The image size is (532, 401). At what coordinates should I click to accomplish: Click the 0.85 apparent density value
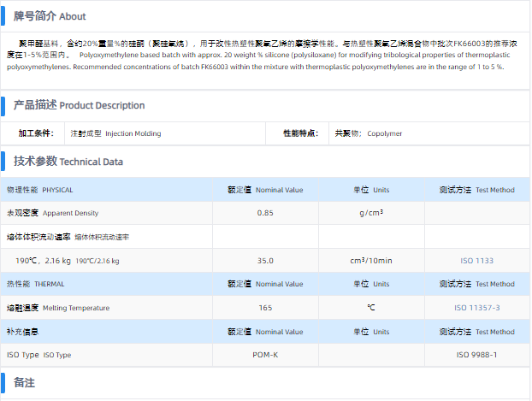tap(265, 213)
